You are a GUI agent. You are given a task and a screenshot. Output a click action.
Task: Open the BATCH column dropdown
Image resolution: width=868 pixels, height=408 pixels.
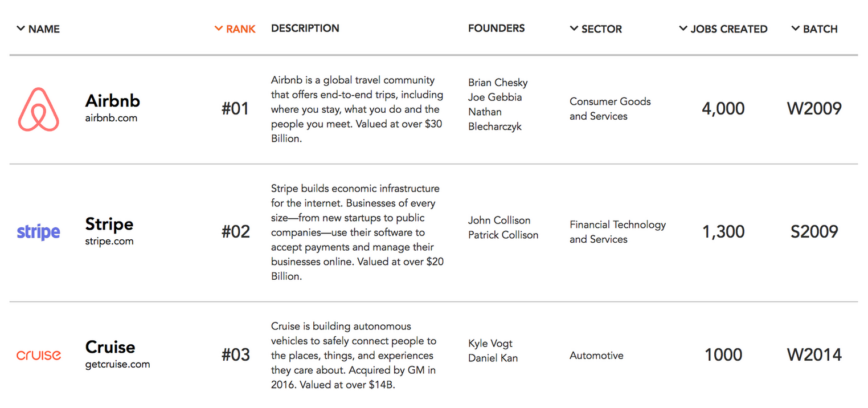click(814, 28)
